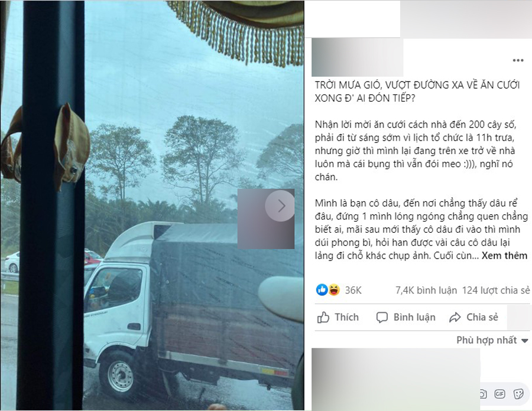Click the blue Like reaction icon
Viewport: 532px width, 411px height.
322,290
